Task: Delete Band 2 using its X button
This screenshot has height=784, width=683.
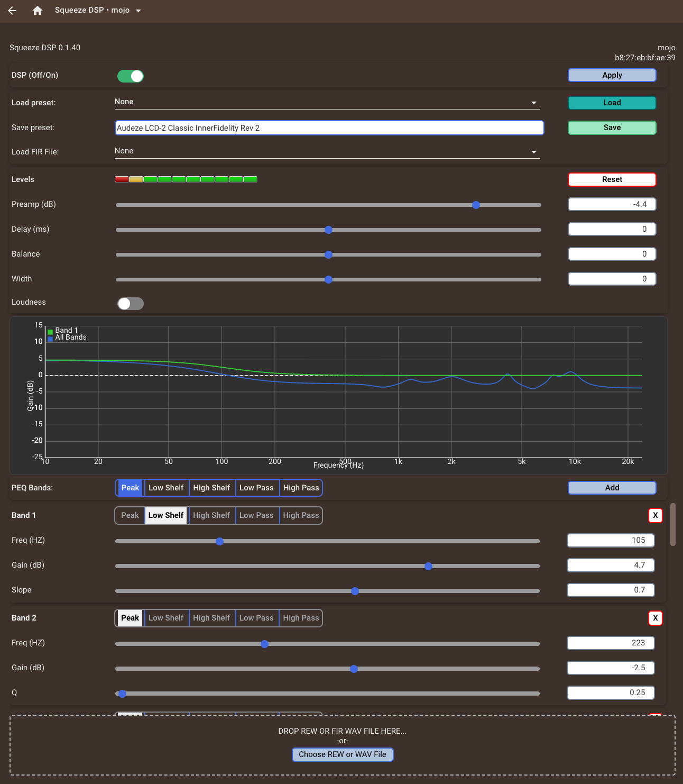Action: tap(655, 618)
